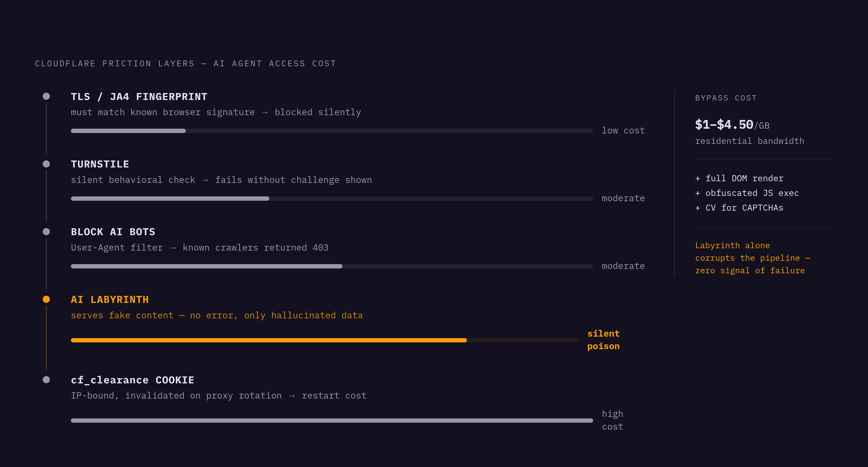The image size is (868, 467).
Task: Click the 'moderate' label beside the Turnstile bar
Action: (623, 198)
